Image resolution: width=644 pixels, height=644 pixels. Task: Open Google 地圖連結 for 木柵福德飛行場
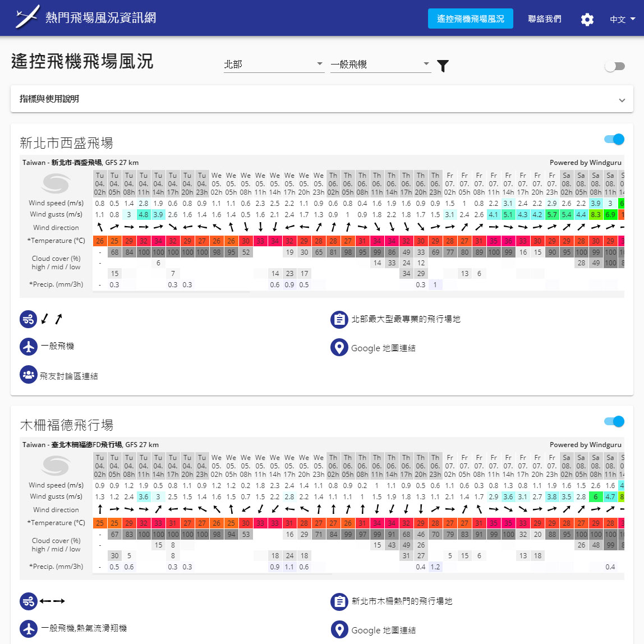383,630
